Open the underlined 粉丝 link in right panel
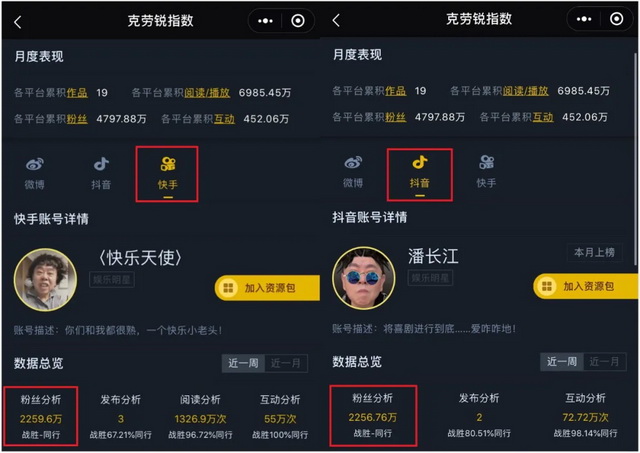The width and height of the screenshot is (640, 453). (396, 117)
